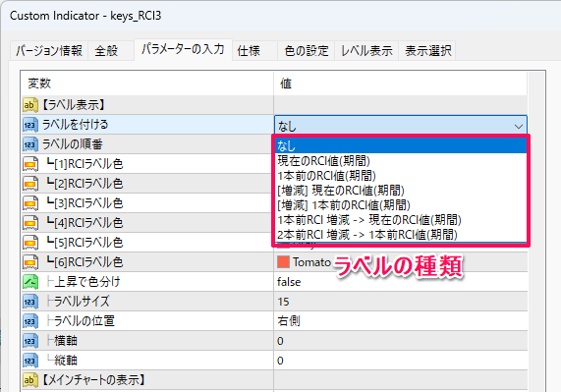Click color icon of [1]RCIラベル色
561x392 pixels.
click(30, 164)
